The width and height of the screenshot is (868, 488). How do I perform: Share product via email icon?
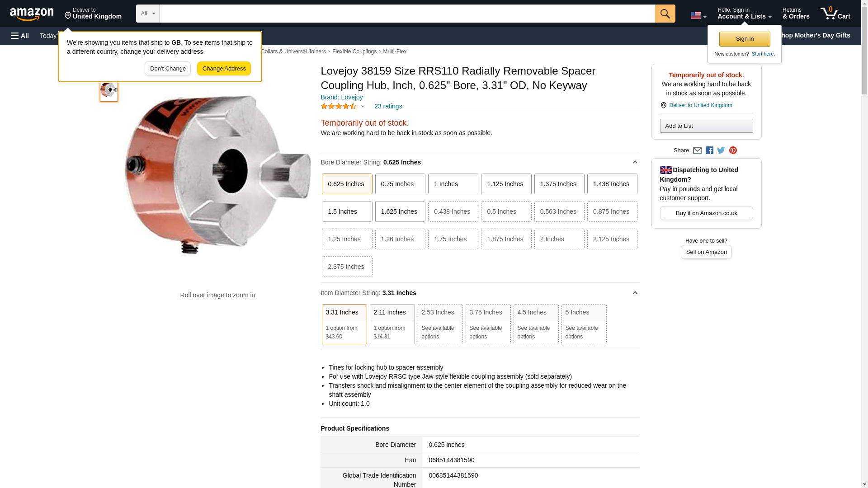pyautogui.click(x=697, y=150)
